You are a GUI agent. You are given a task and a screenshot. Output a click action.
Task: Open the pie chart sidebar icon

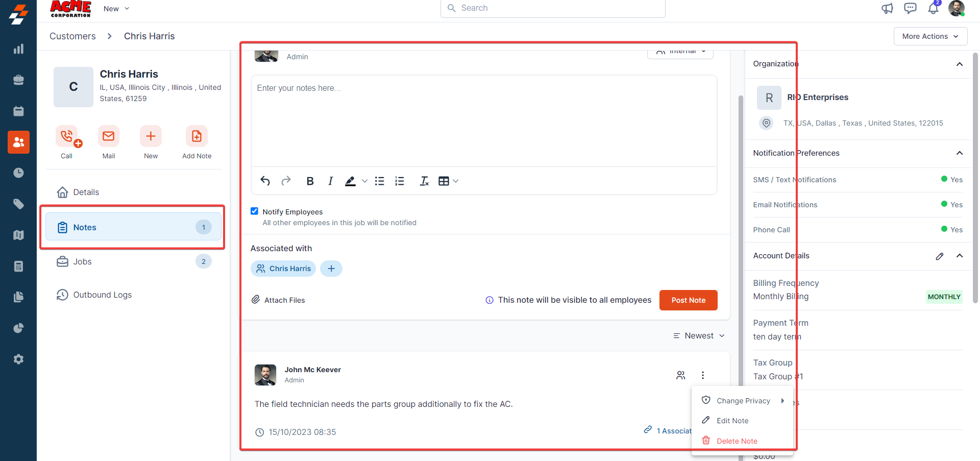(x=18, y=328)
